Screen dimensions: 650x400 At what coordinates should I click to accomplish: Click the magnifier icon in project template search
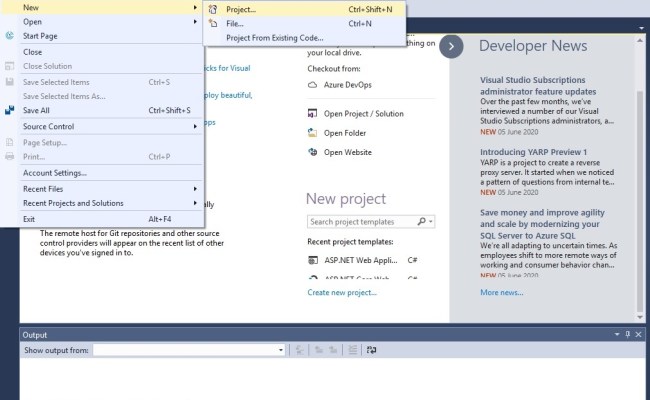[x=422, y=221]
